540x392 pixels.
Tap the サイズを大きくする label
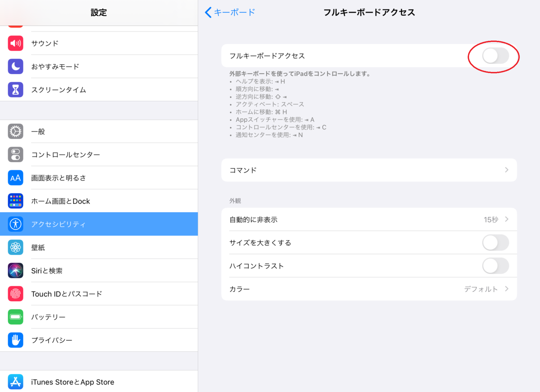pos(261,243)
